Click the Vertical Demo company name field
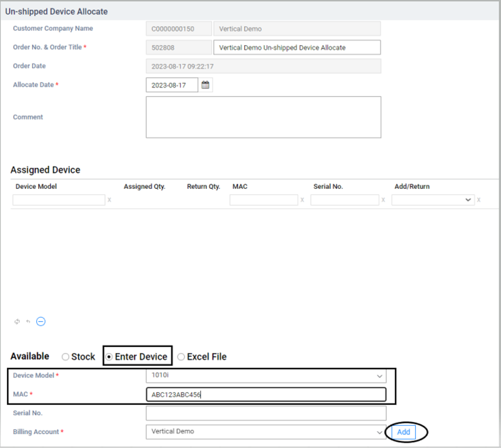The image size is (501, 448). pos(297,29)
